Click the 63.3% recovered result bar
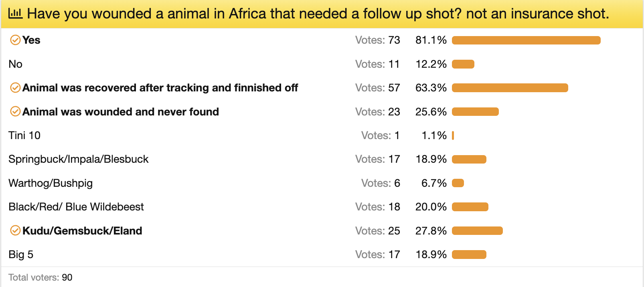The width and height of the screenshot is (644, 287). click(x=510, y=88)
